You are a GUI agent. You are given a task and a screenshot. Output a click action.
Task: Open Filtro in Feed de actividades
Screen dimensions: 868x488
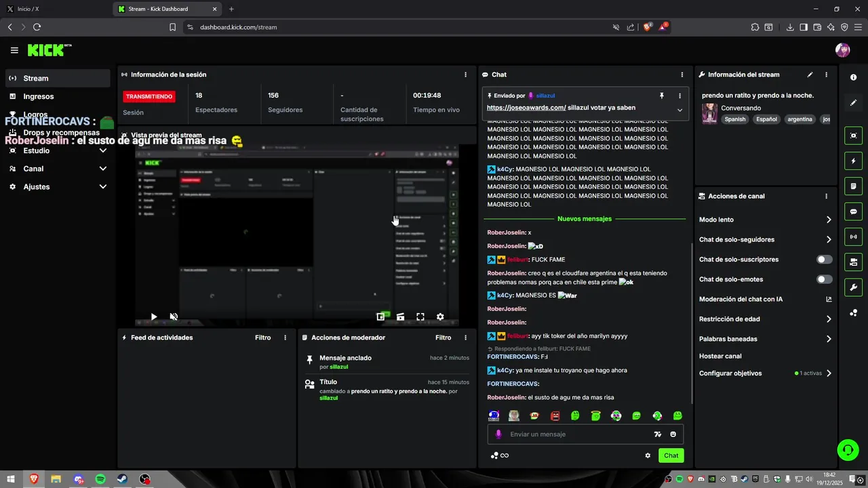(x=262, y=338)
